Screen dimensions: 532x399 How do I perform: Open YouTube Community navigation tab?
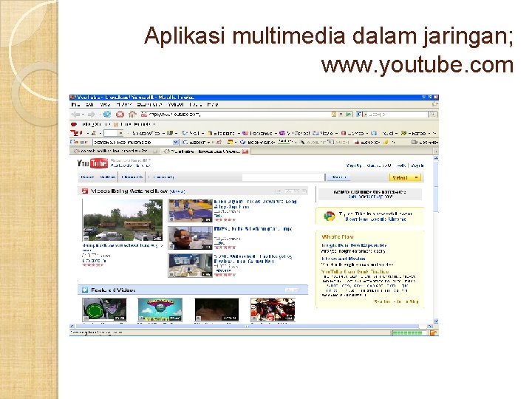pos(162,177)
